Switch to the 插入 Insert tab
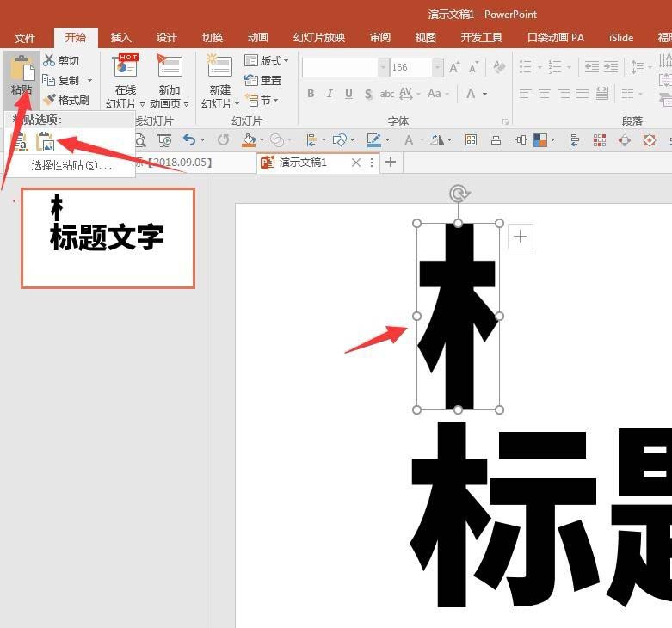This screenshot has width=672, height=628. (120, 38)
